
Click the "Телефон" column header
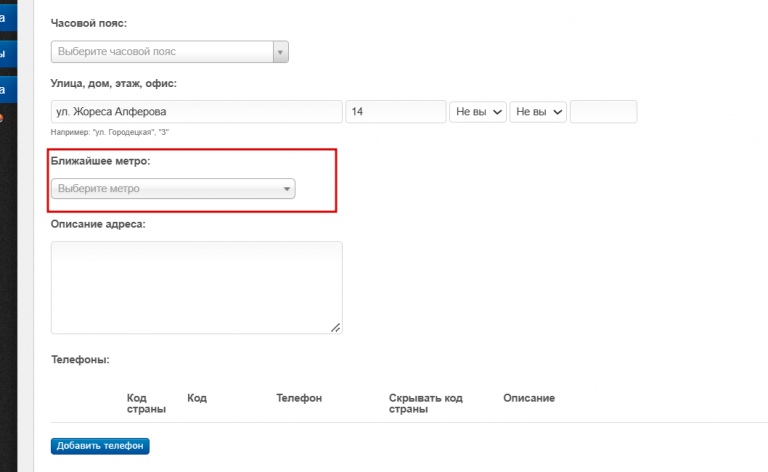click(299, 398)
